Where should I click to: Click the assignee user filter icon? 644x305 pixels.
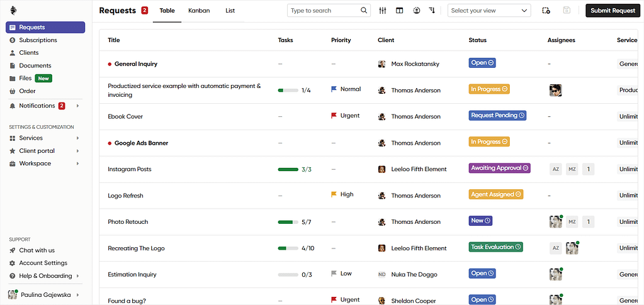point(417,11)
